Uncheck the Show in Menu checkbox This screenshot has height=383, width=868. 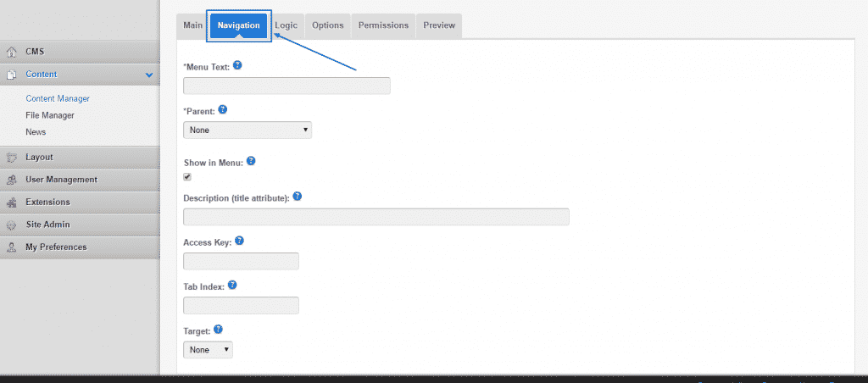pos(187,177)
